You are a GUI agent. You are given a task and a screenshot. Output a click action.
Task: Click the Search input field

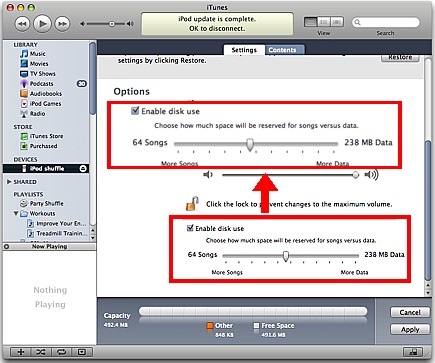[x=386, y=22]
